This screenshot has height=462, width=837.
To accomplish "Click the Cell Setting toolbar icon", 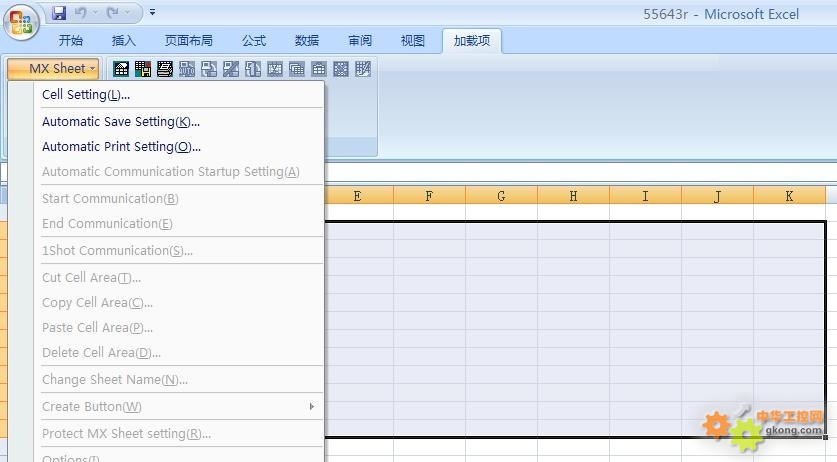I will click(x=121, y=69).
